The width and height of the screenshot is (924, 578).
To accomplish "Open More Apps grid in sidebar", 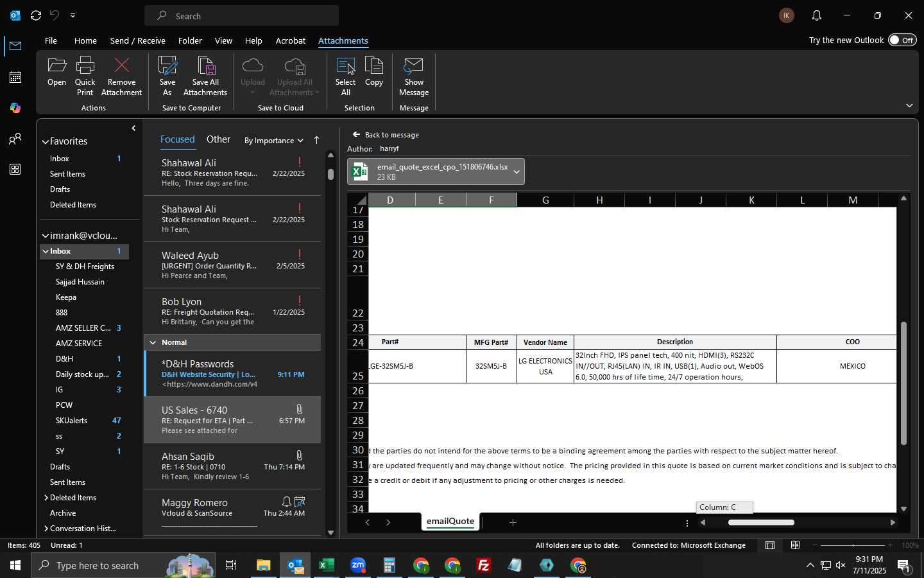I will 15,170.
